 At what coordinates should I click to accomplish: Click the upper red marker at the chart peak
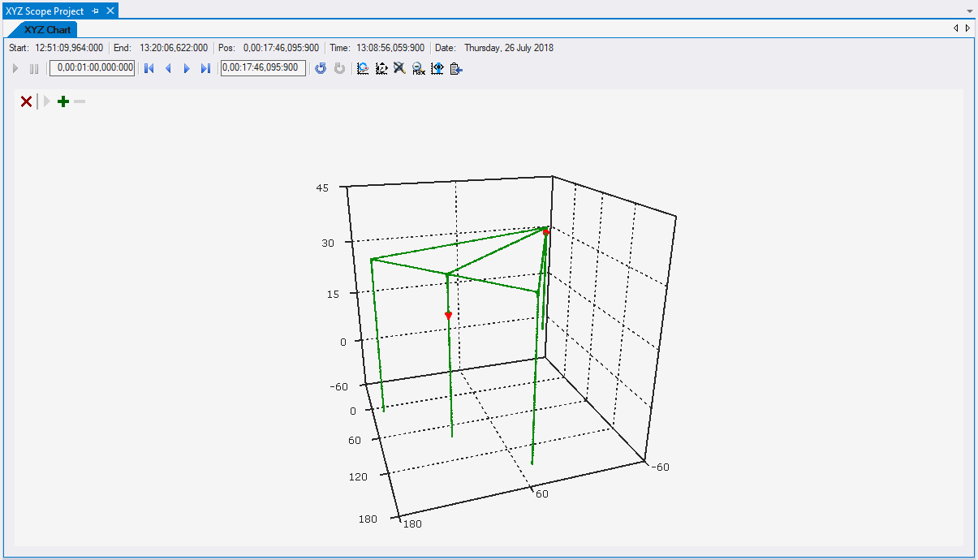pos(546,233)
